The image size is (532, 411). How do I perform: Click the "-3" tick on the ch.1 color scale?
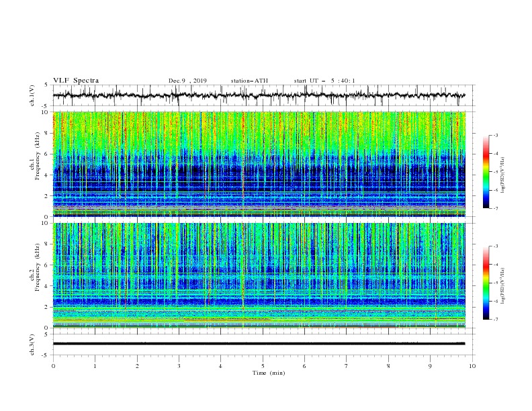coord(495,135)
